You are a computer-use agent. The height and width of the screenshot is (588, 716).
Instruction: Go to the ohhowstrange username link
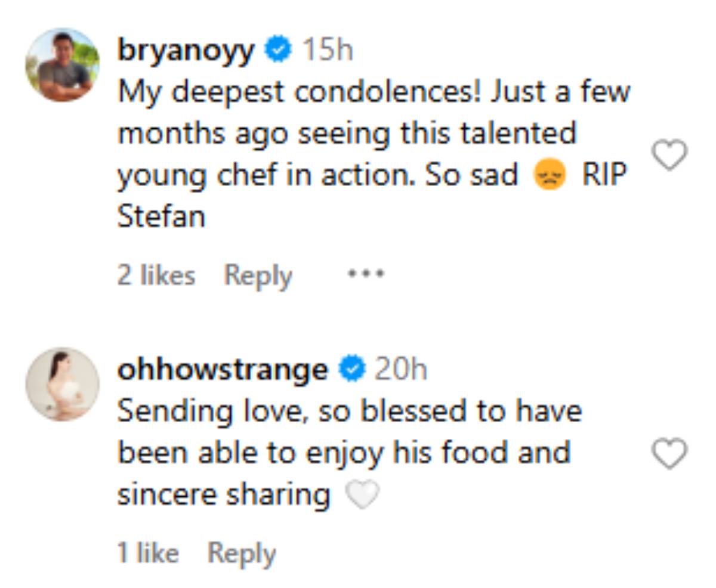click(x=222, y=370)
